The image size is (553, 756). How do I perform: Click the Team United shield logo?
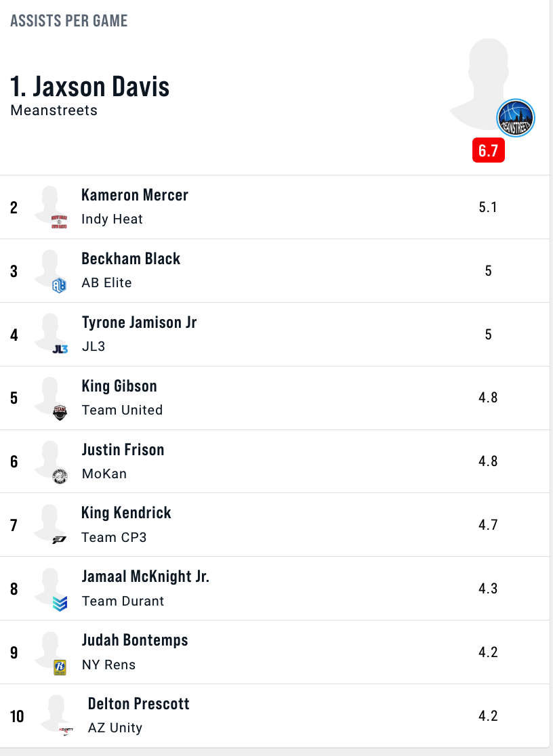tap(60, 413)
